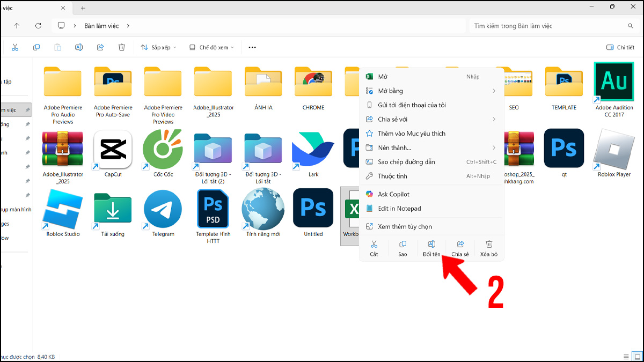Expand the Nén thành... submenu
Image resolution: width=644 pixels, height=362 pixels.
[x=494, y=147]
